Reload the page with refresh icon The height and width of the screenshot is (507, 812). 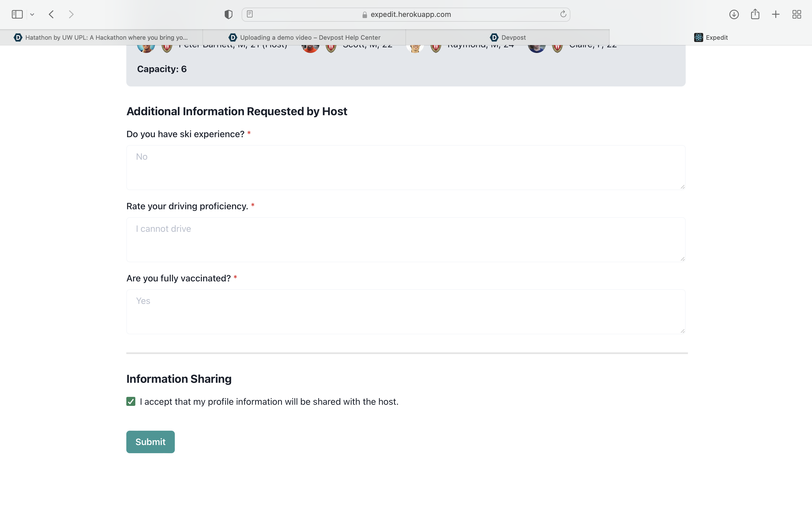coord(563,14)
